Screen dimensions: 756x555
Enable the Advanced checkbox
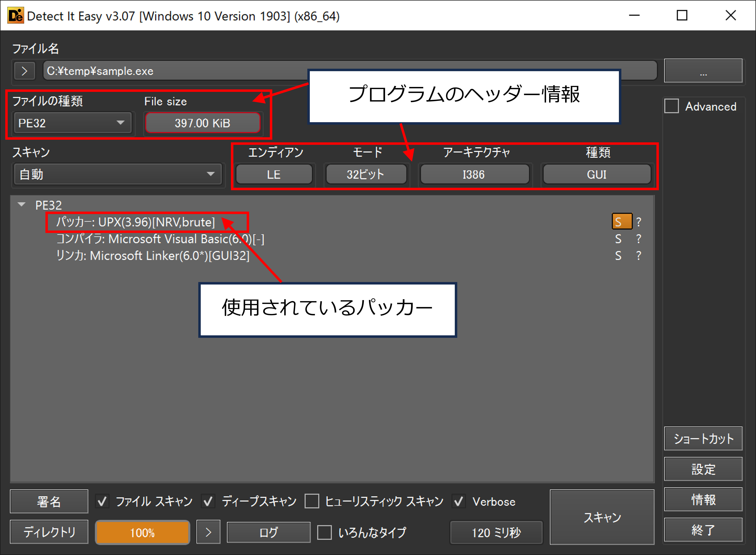click(x=672, y=106)
